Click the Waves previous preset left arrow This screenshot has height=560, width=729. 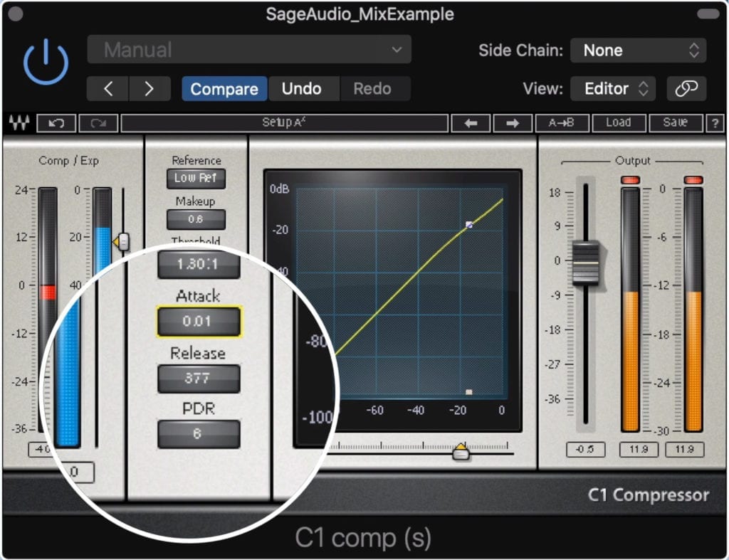(471, 123)
